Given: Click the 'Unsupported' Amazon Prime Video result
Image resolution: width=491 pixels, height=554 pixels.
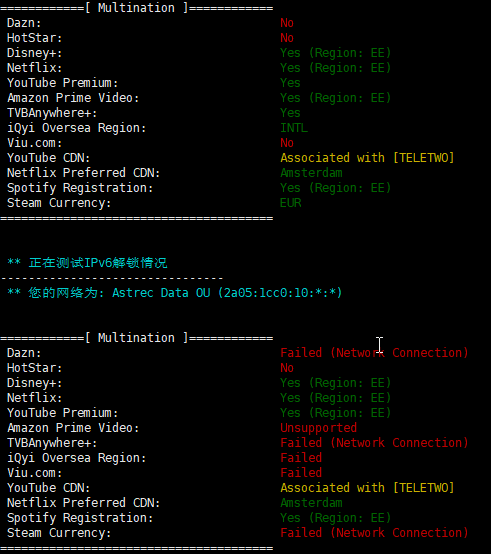Looking at the screenshot, I should (x=318, y=428).
